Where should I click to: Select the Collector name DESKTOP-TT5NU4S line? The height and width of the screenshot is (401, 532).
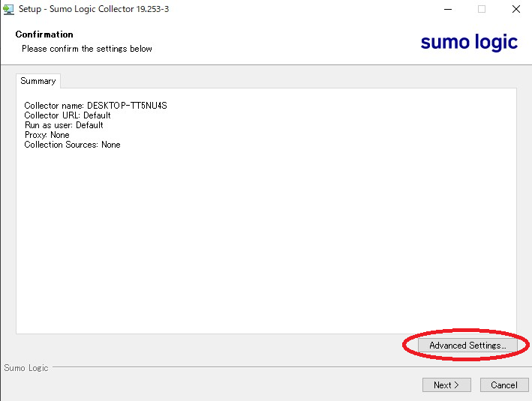(x=96, y=106)
